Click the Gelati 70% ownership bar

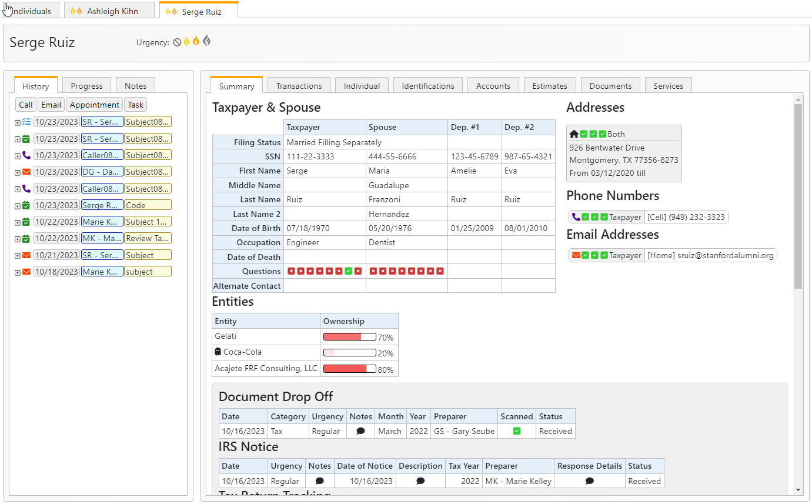tap(350, 336)
